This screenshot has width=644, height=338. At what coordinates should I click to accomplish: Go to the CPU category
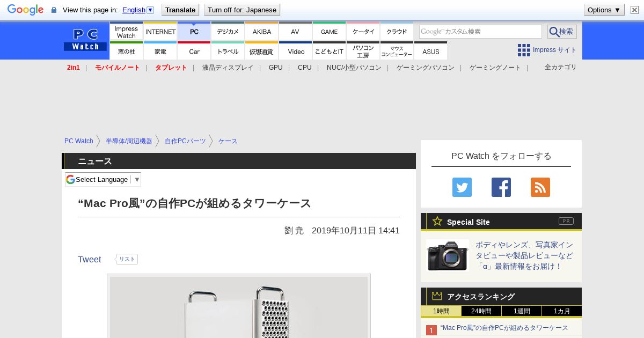click(x=305, y=68)
